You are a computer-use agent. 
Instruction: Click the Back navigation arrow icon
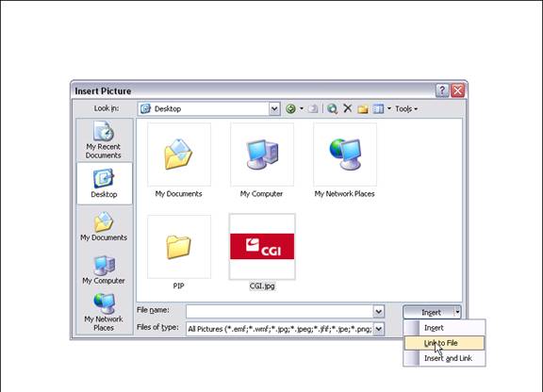pos(290,108)
